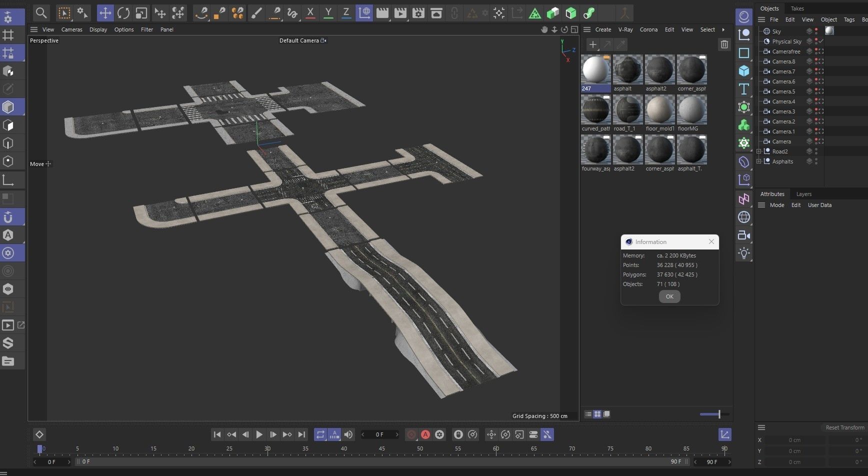Open the material manager hamburger menu
This screenshot has height=476, width=868.
[x=587, y=29]
